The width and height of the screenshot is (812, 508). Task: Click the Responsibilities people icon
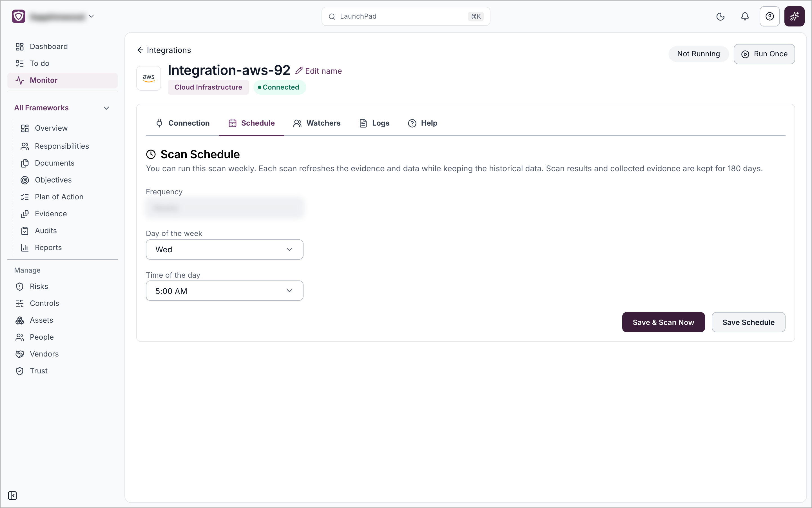pyautogui.click(x=24, y=146)
